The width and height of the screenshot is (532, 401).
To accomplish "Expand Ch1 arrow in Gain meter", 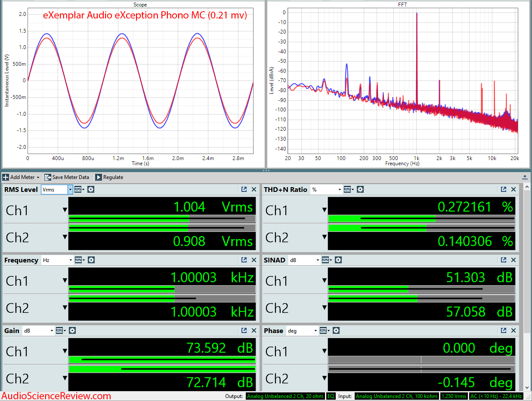I will [x=65, y=351].
